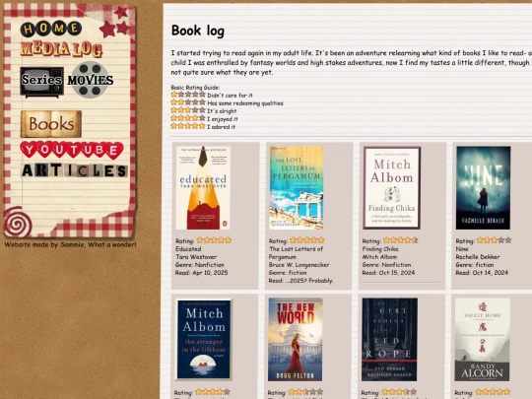532x399 pixels.
Task: Click the Nine book cover
Action: pyautogui.click(x=483, y=187)
